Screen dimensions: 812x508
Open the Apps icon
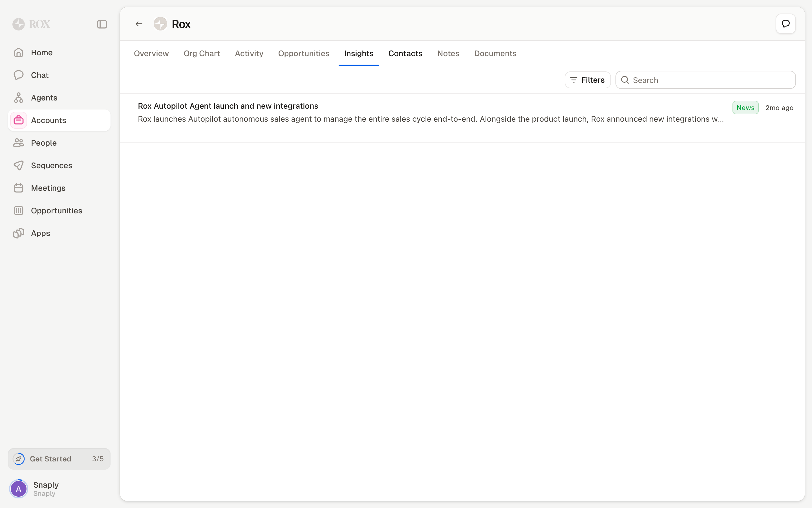(x=19, y=233)
